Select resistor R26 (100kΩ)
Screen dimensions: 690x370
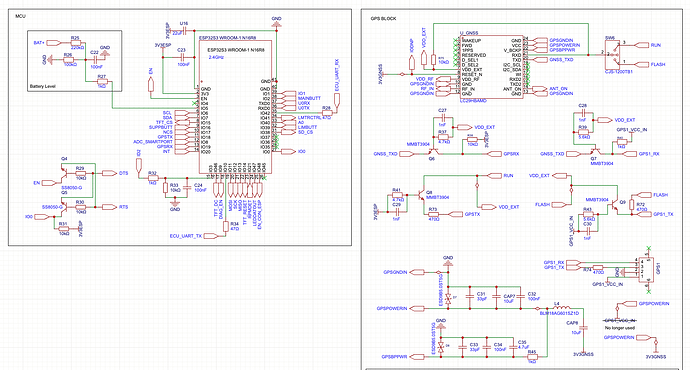coord(69,59)
